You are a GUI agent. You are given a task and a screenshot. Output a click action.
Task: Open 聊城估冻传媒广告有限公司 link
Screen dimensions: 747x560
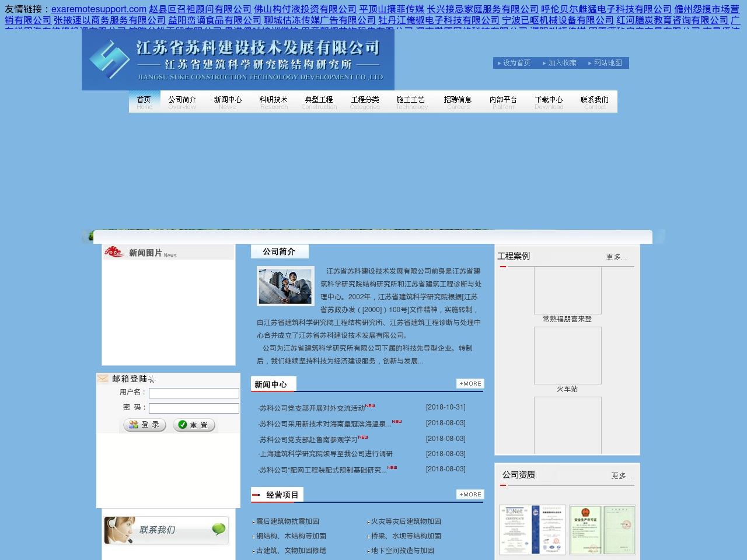click(320, 20)
